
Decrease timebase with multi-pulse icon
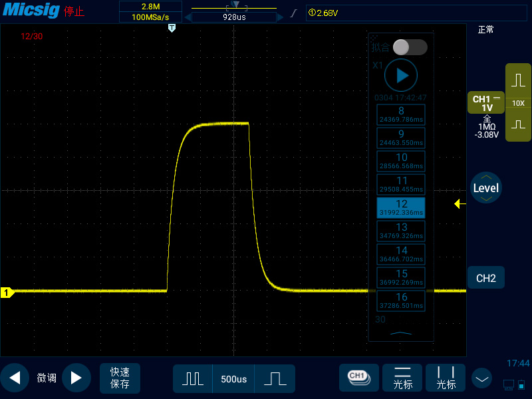pyautogui.click(x=193, y=378)
